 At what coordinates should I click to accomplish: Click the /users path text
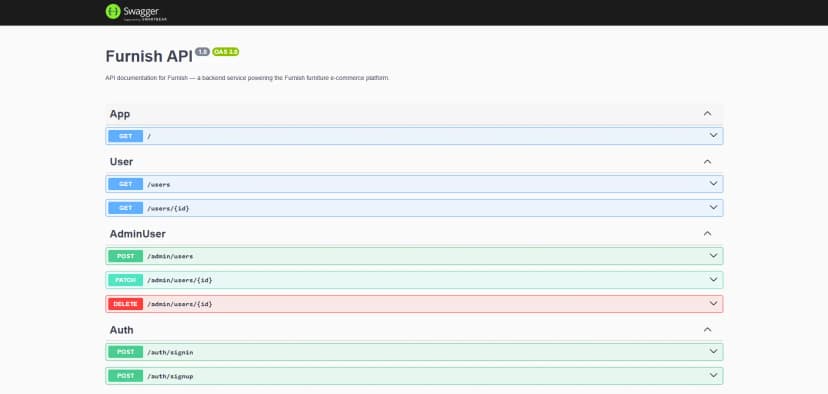click(x=158, y=184)
